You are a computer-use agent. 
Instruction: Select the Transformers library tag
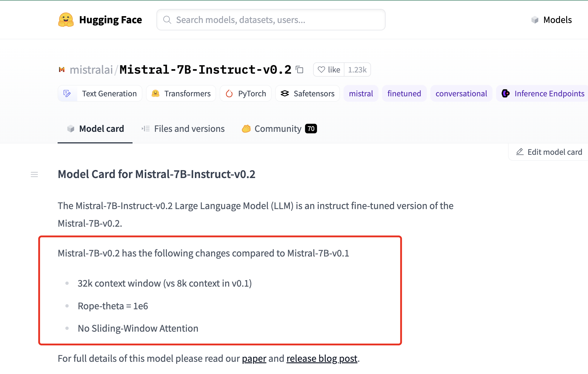[x=181, y=94]
